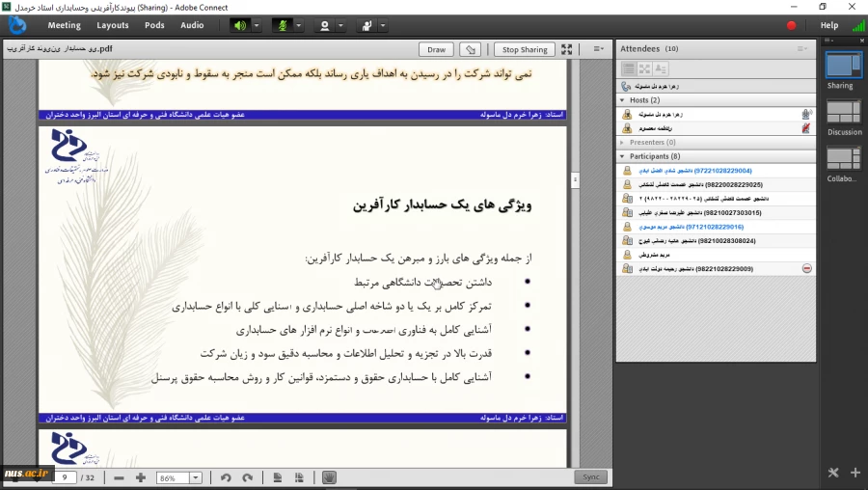Toggle the speaker audio button
This screenshot has width=868, height=490.
[239, 25]
